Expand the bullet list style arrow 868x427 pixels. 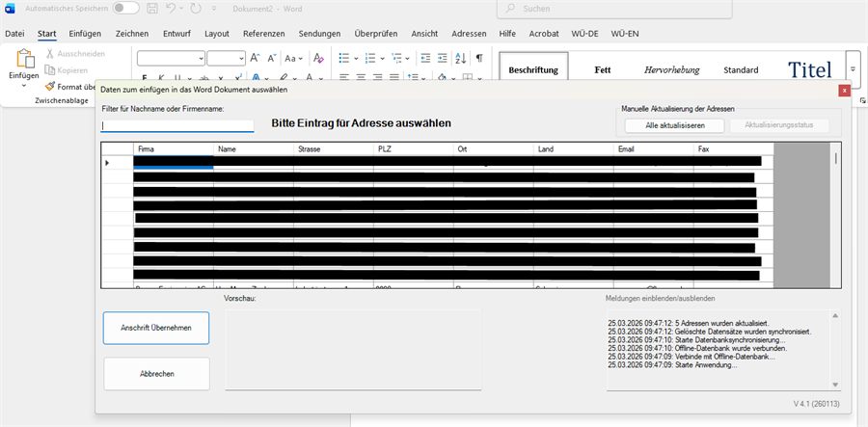click(356, 58)
